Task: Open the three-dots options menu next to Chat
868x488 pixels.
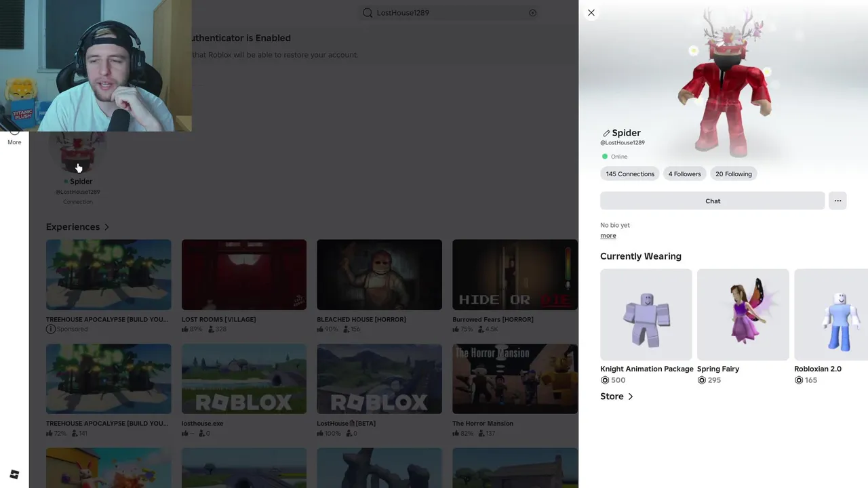Action: point(837,201)
